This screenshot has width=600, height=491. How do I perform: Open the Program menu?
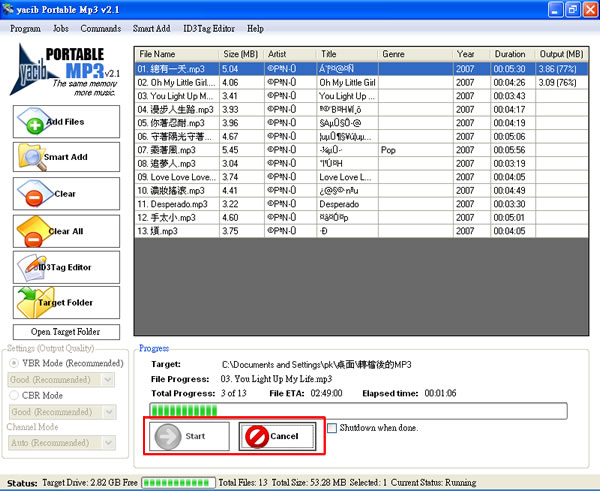pyautogui.click(x=25, y=29)
